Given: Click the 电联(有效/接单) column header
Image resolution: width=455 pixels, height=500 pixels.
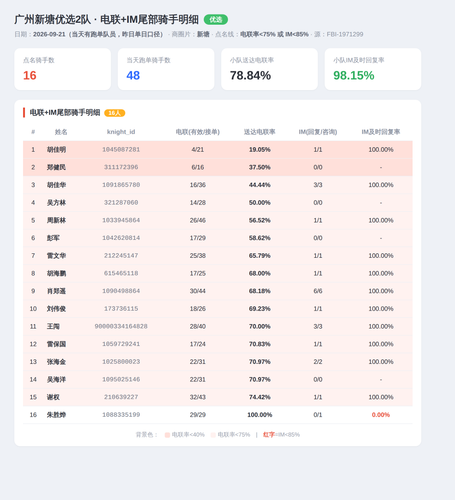Looking at the screenshot, I should pyautogui.click(x=198, y=132).
